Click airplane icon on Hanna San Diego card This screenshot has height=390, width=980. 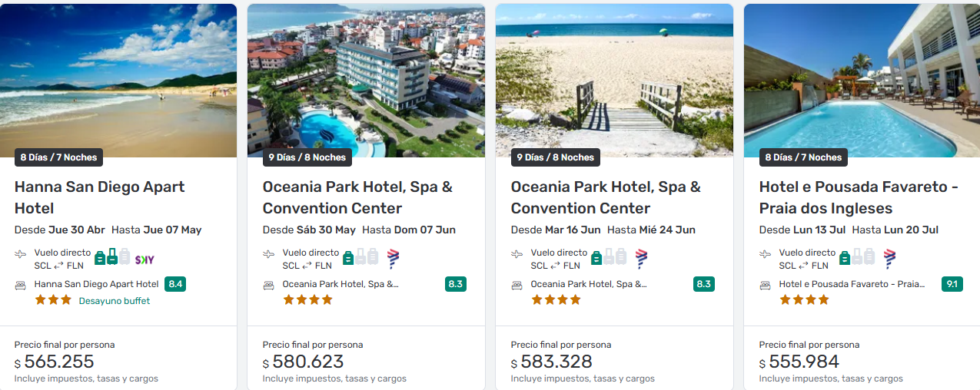pyautogui.click(x=21, y=254)
